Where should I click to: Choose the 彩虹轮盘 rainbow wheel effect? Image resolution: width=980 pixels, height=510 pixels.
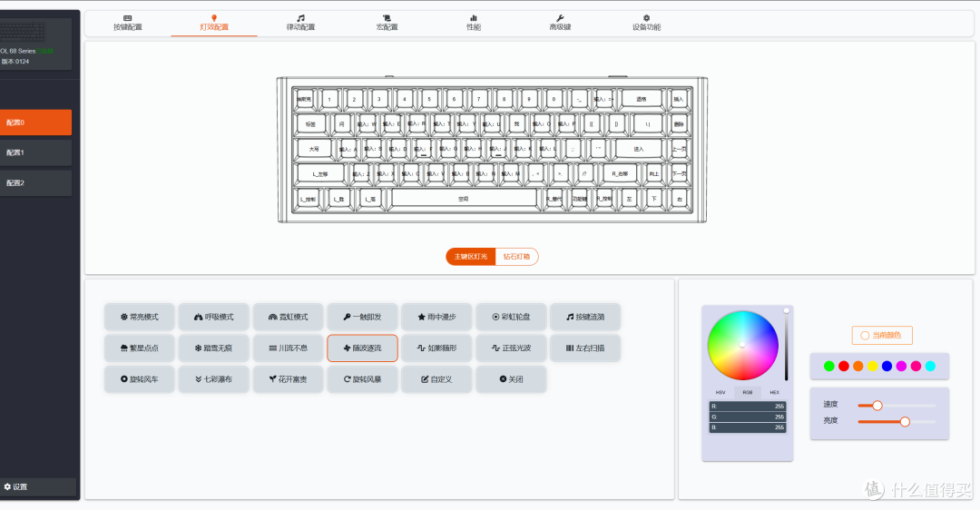(x=511, y=317)
